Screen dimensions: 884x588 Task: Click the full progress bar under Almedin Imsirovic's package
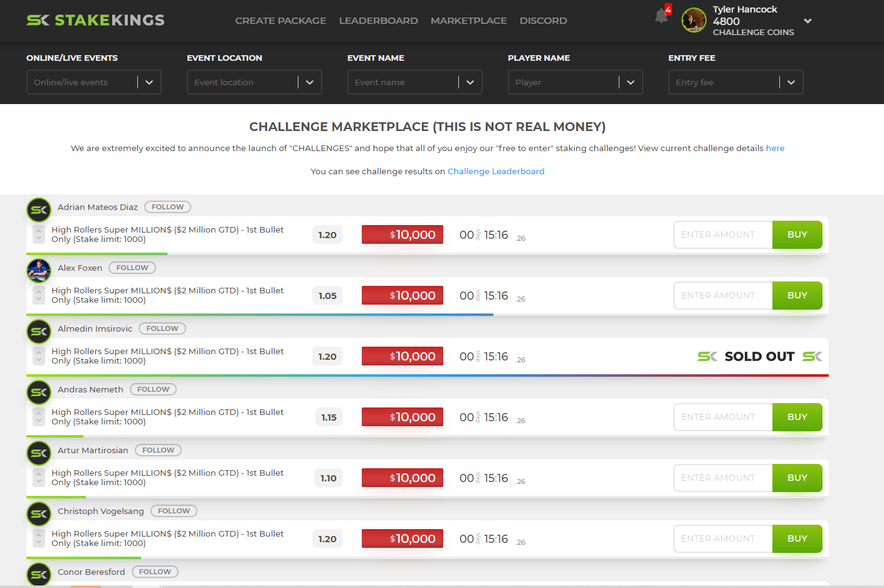pos(428,375)
